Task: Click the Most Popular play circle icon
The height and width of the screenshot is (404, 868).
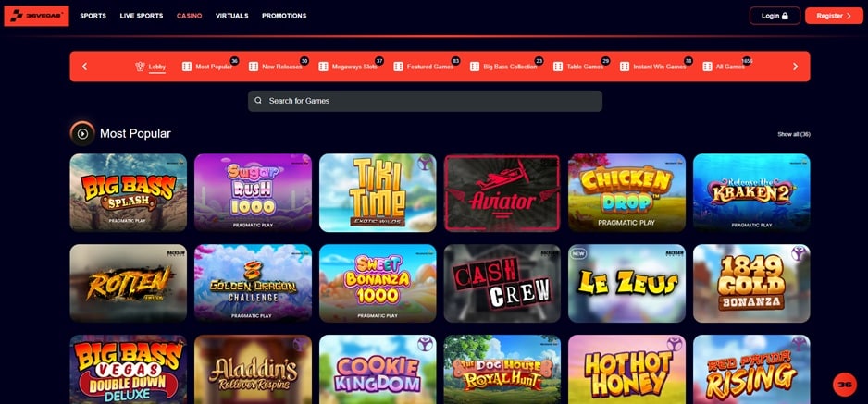Action: pyautogui.click(x=82, y=133)
